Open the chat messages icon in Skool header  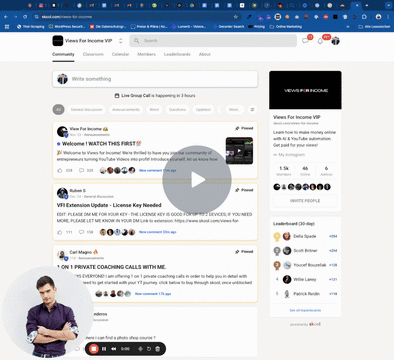(305, 41)
